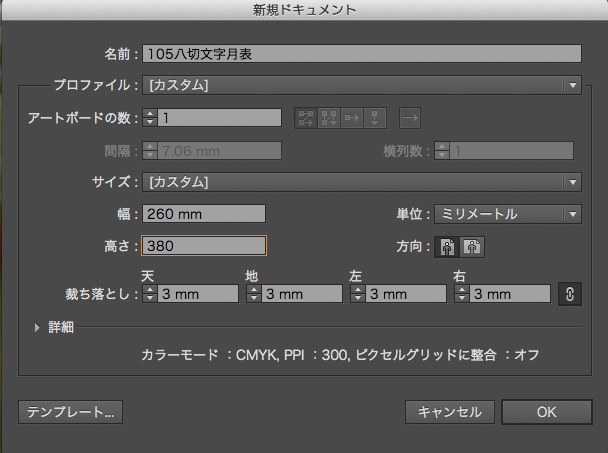608x453 pixels.
Task: Click the right-to-left layout arrow icon
Action: pos(410,118)
